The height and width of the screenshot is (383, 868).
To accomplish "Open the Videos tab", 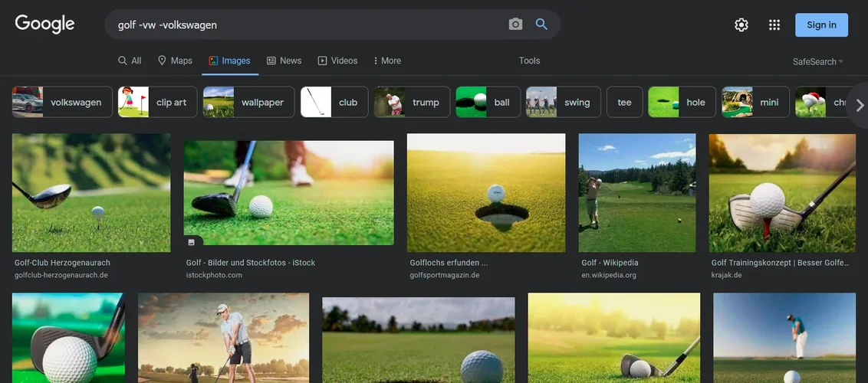I will pos(337,61).
